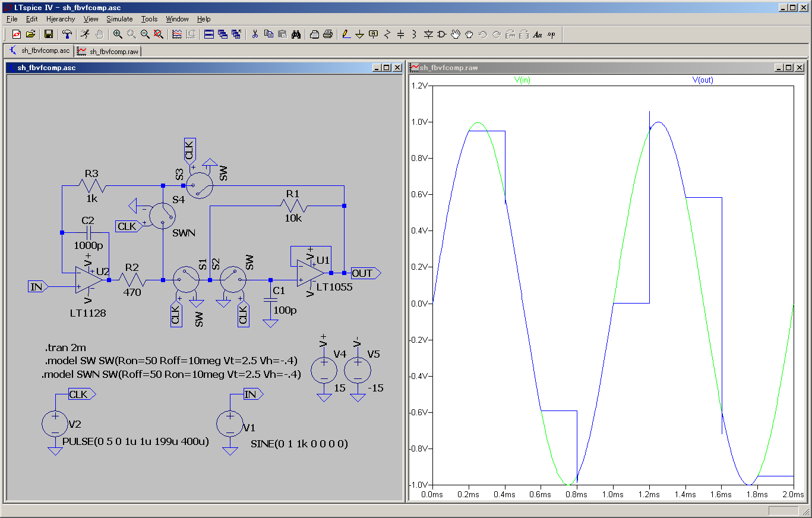Viewport: 812px width, 518px height.
Task: Select the Label Net tool
Action: (373, 34)
